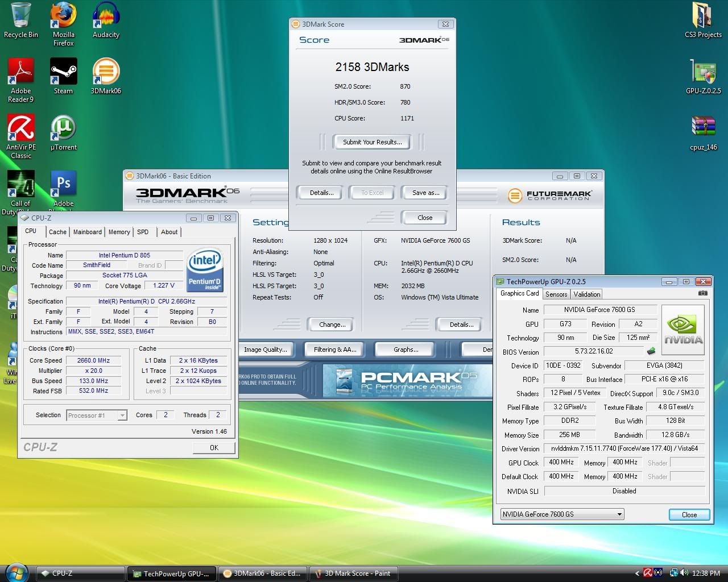
Task: Open the 3DMark06 desktop shortcut
Action: 106,76
